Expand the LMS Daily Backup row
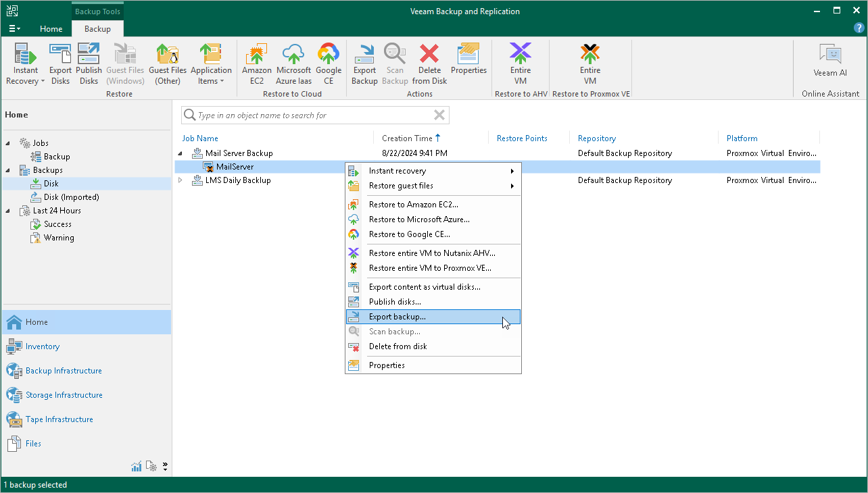 pyautogui.click(x=180, y=180)
